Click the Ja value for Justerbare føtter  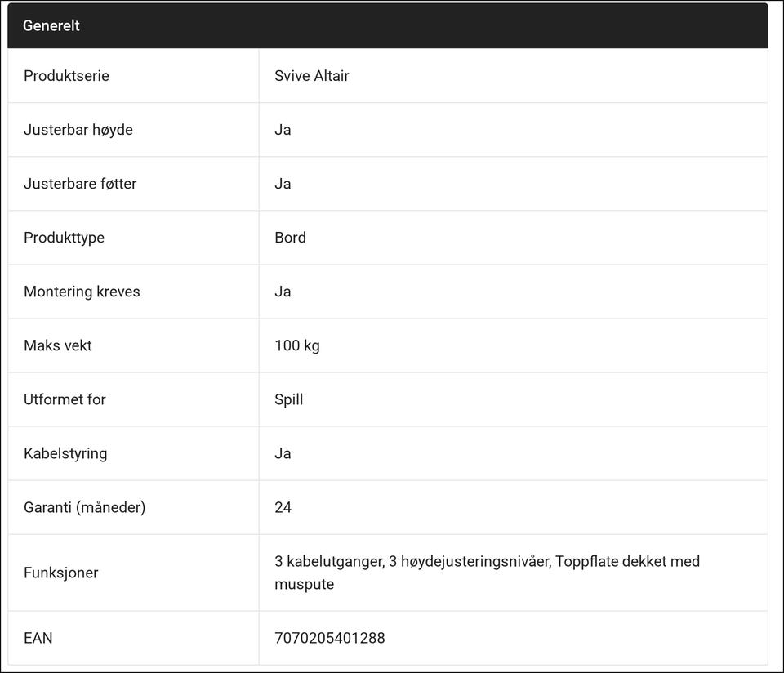[x=283, y=184]
